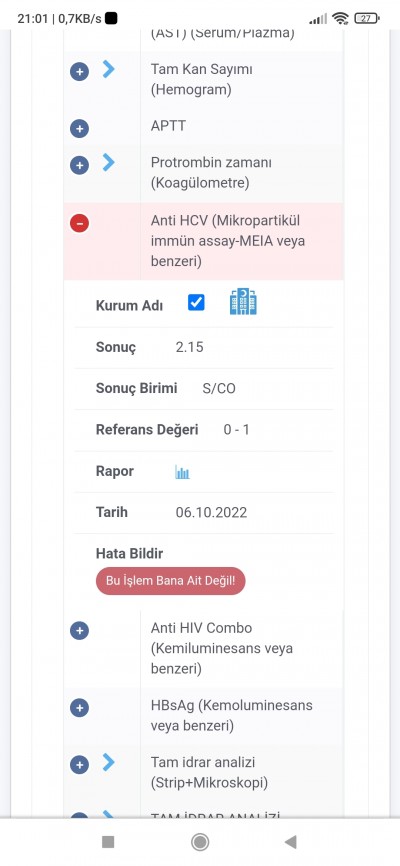Select the Tam idrar analizi (Strip+Mikroskopi) label
Viewport: 400px width, 866px height.
click(x=209, y=773)
